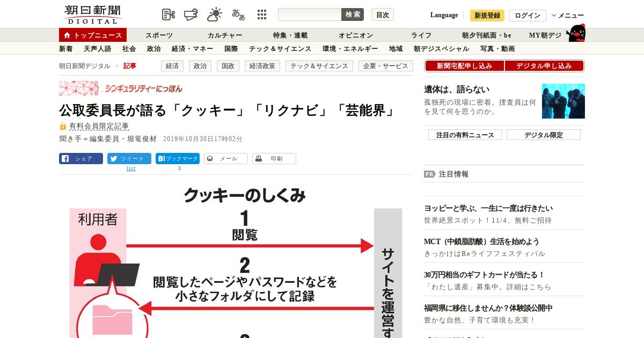This screenshot has width=644, height=338.
Task: Click the 国政 topic tag
Action: pyautogui.click(x=228, y=66)
